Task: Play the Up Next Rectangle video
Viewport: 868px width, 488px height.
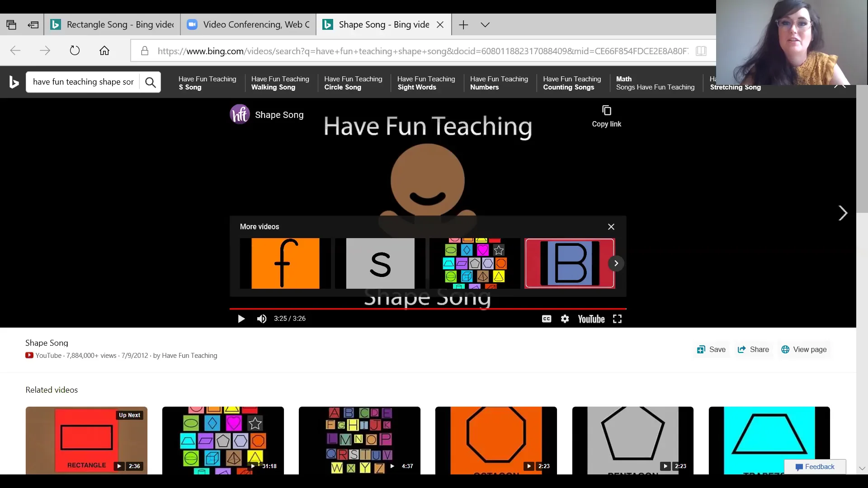Action: pos(86,441)
